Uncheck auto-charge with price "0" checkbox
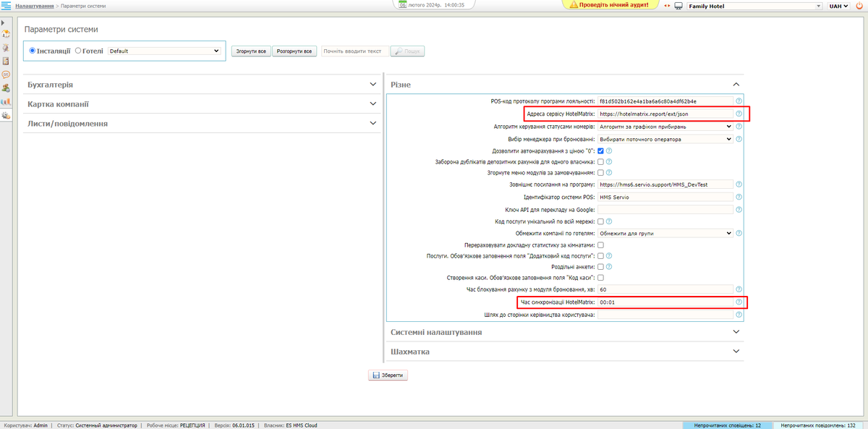Image resolution: width=868 pixels, height=429 pixels. [x=600, y=151]
